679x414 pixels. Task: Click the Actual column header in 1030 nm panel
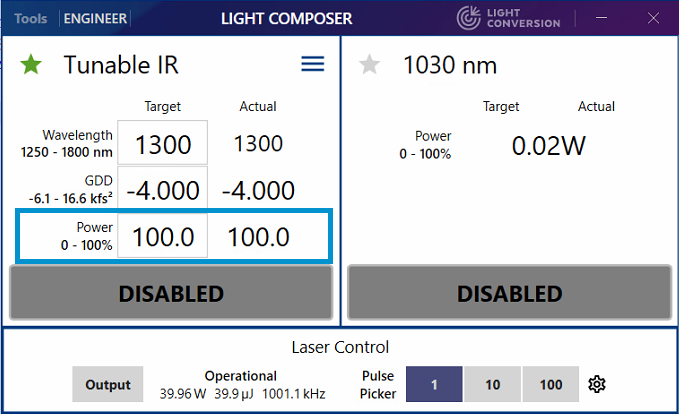596,107
